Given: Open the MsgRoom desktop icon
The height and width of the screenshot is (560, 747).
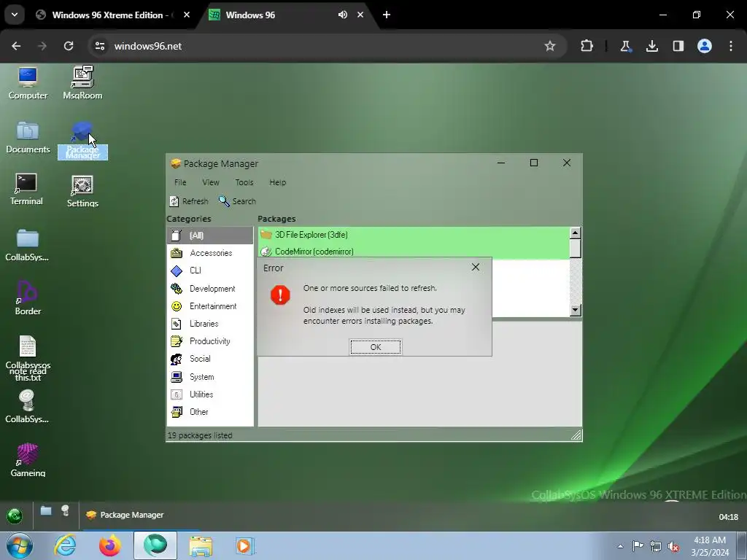Looking at the screenshot, I should 82,83.
